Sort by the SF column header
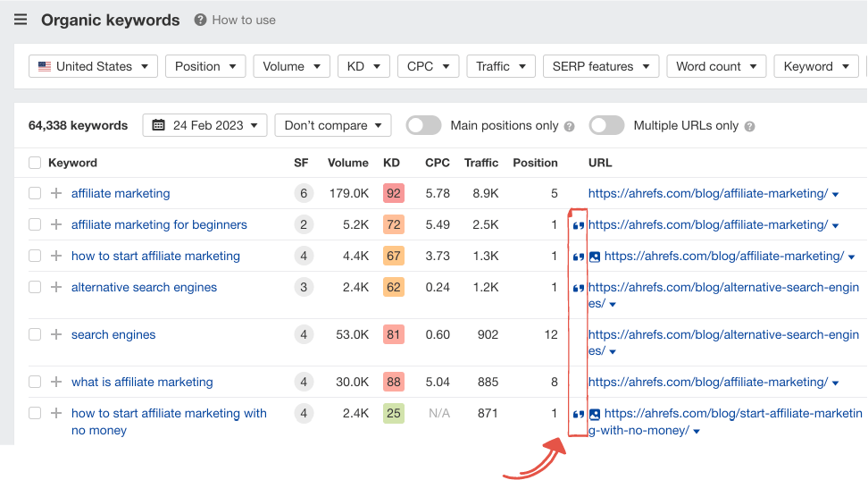Image resolution: width=868 pixels, height=480 pixels. [301, 163]
